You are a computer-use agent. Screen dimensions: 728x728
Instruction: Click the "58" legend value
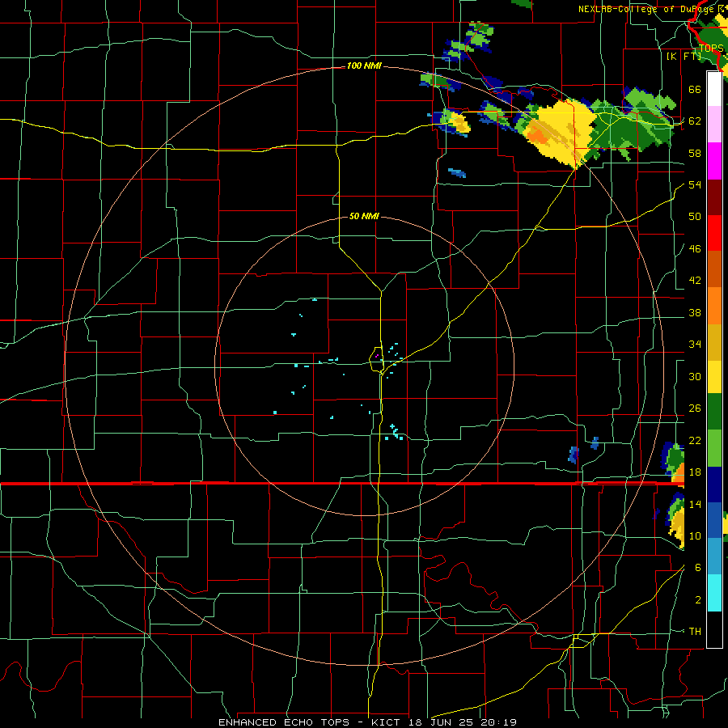click(x=695, y=153)
